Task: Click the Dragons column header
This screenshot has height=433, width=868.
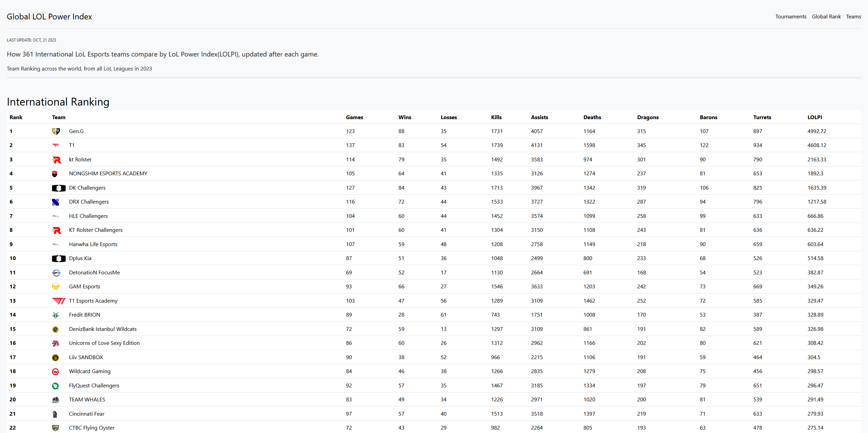Action: pos(648,117)
